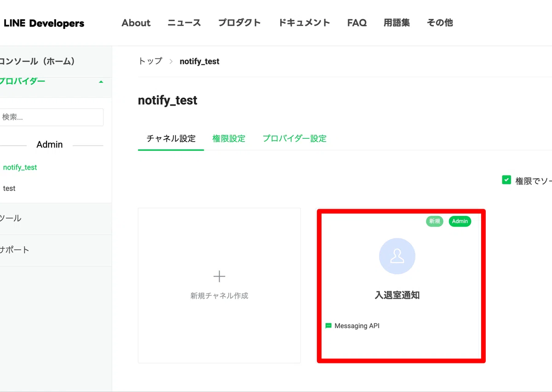Click the 入退室通知 channel avatar icon
The width and height of the screenshot is (552, 392).
[x=397, y=256]
